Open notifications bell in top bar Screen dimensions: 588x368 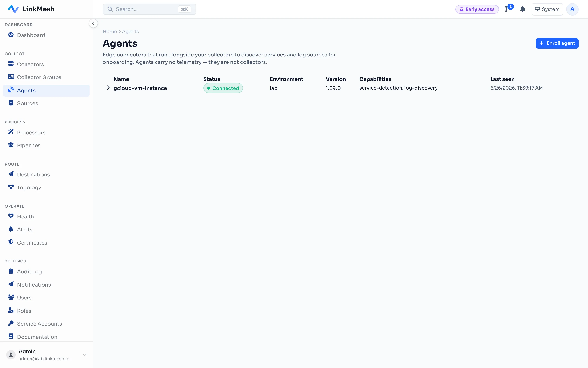click(x=523, y=9)
